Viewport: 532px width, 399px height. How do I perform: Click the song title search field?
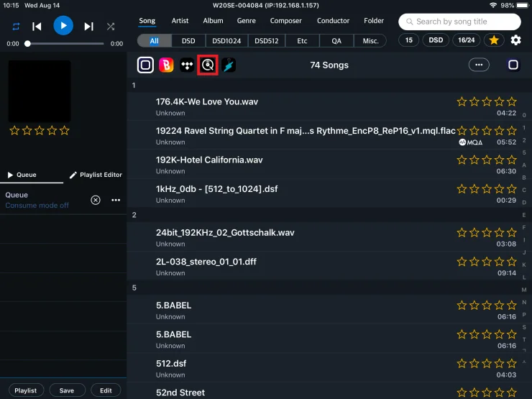coord(459,22)
